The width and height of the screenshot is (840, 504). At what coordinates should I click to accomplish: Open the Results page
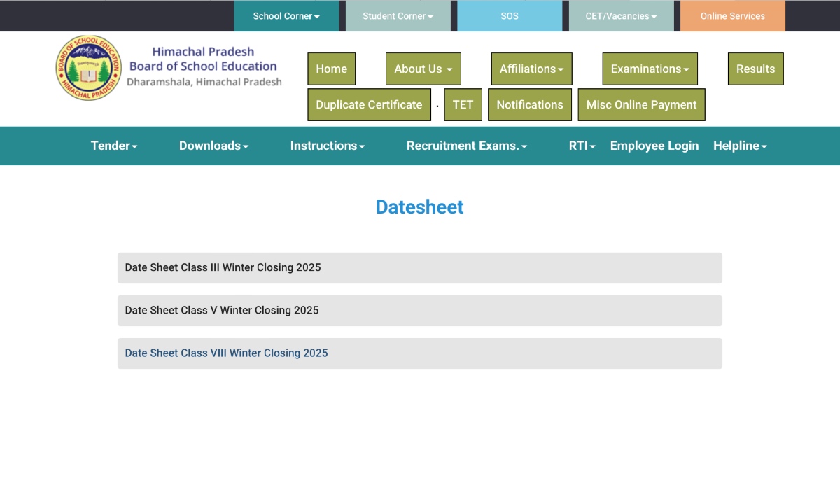click(x=755, y=69)
